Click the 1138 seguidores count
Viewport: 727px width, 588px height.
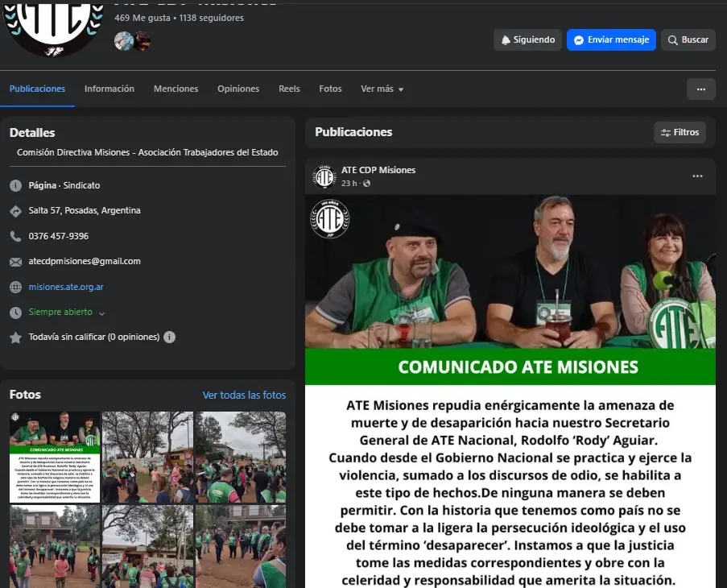[x=212, y=18]
